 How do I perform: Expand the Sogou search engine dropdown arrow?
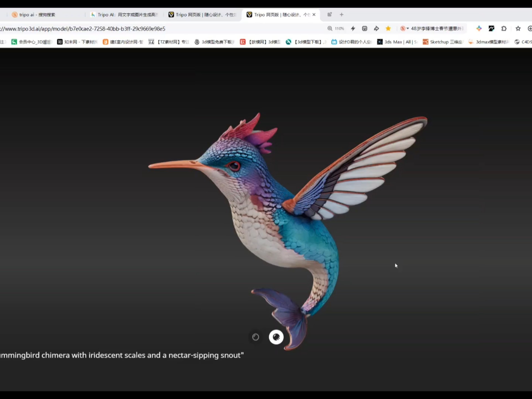pos(408,29)
